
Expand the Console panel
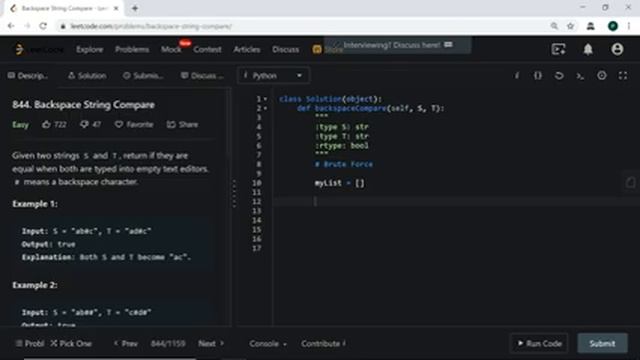click(x=268, y=344)
